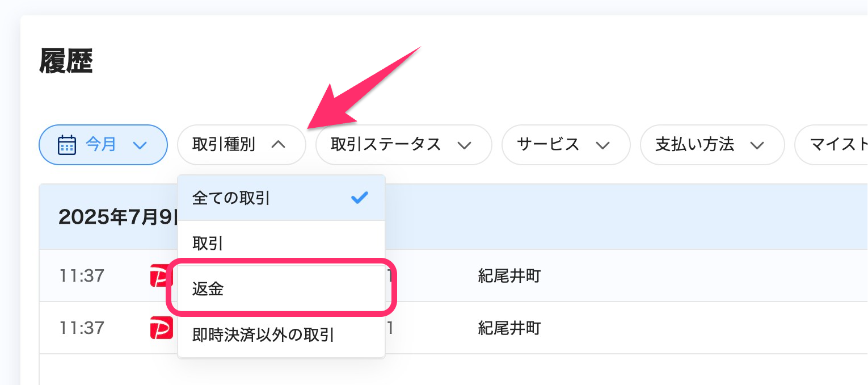Click 紀尾井町 in the first transaction row
868x385 pixels.
[509, 276]
